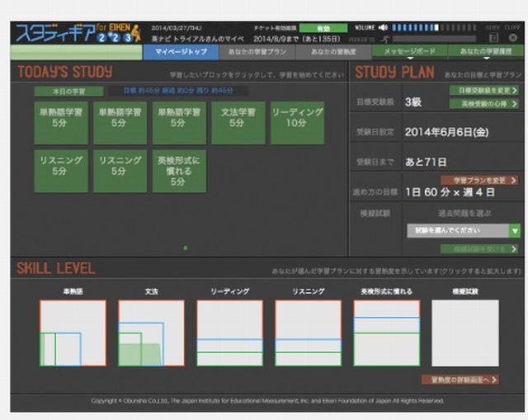Click the orange 学習プランを変更 button

click(x=479, y=180)
